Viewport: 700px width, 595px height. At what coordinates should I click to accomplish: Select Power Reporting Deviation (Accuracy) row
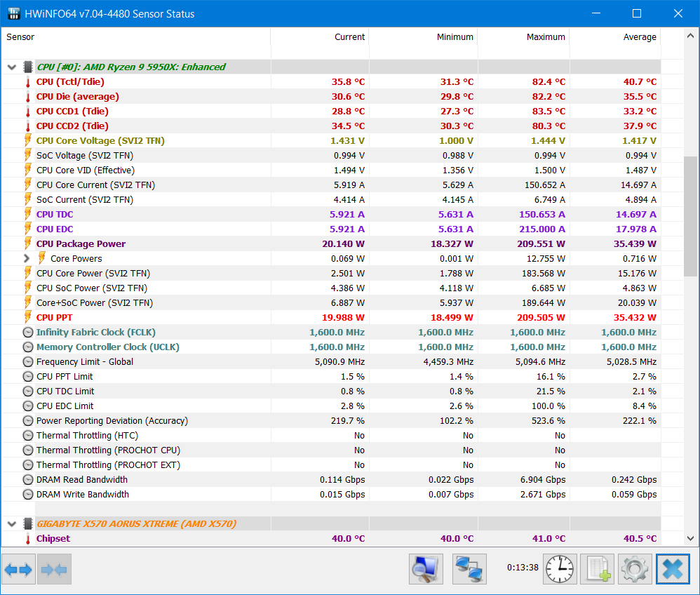click(331, 421)
